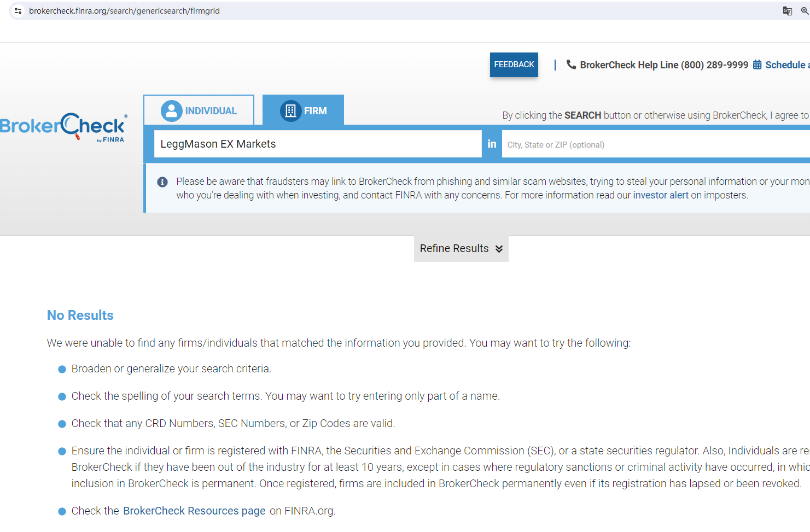Click the phone icon beside Help Line

[571, 65]
